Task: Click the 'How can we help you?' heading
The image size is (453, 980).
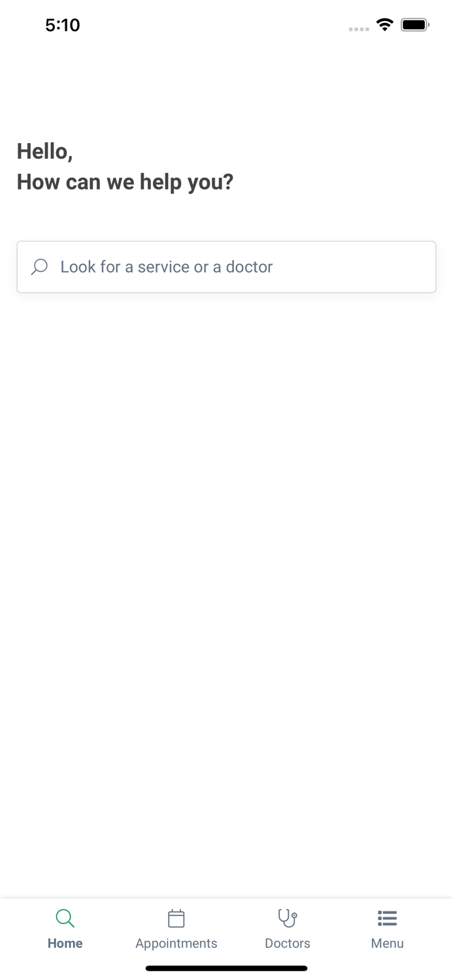Action: point(125,182)
